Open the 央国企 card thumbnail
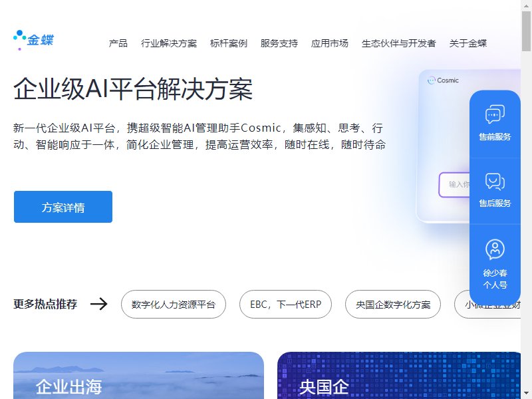Screen dimensions: 532x399 [x=399, y=375]
